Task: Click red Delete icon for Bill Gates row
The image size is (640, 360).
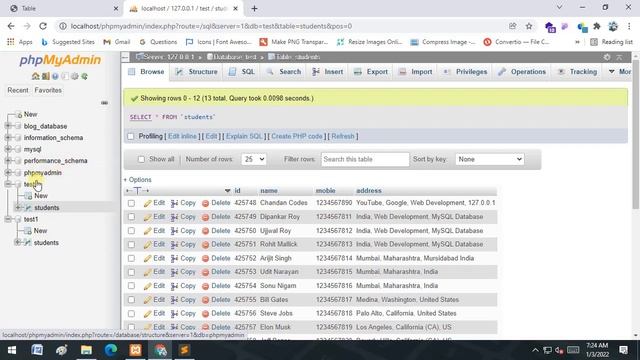Action: (205, 300)
